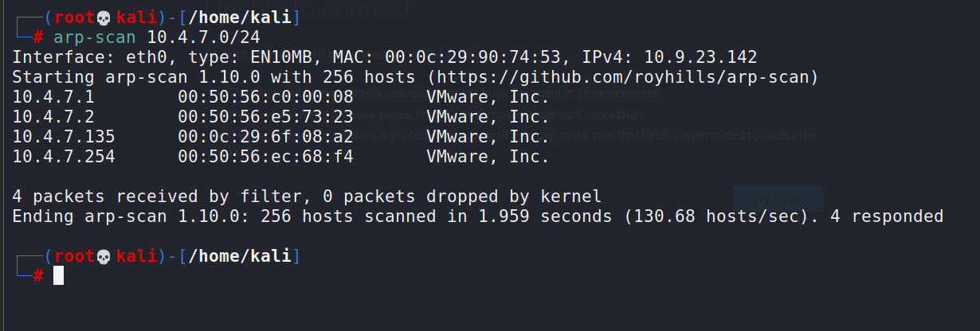Click the 10.4.7.0/24 subnet argument
The height and width of the screenshot is (331, 980).
(x=204, y=37)
